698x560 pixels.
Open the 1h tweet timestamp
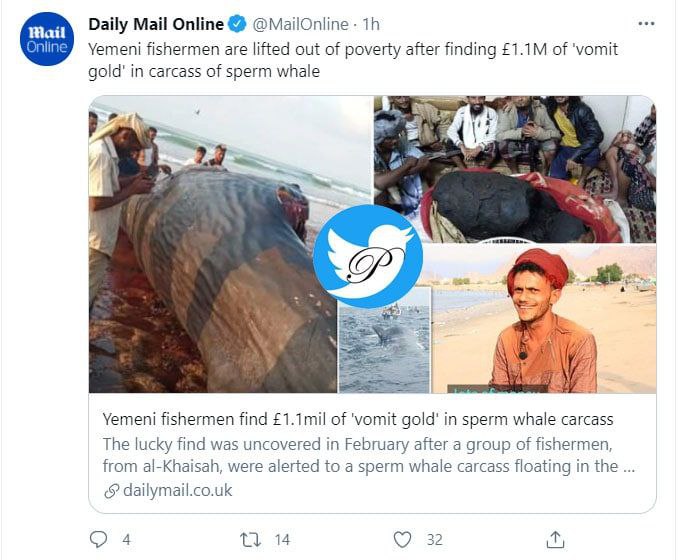pyautogui.click(x=373, y=24)
